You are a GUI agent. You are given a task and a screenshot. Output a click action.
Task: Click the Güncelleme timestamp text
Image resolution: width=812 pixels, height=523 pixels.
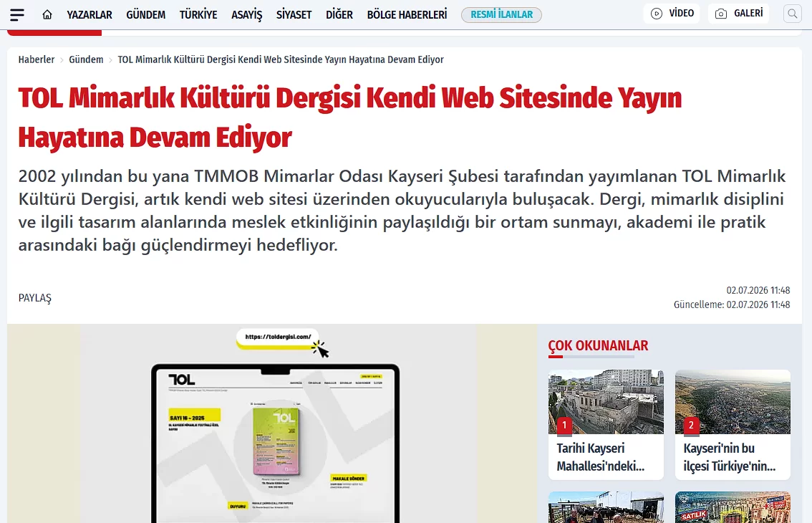coord(732,304)
